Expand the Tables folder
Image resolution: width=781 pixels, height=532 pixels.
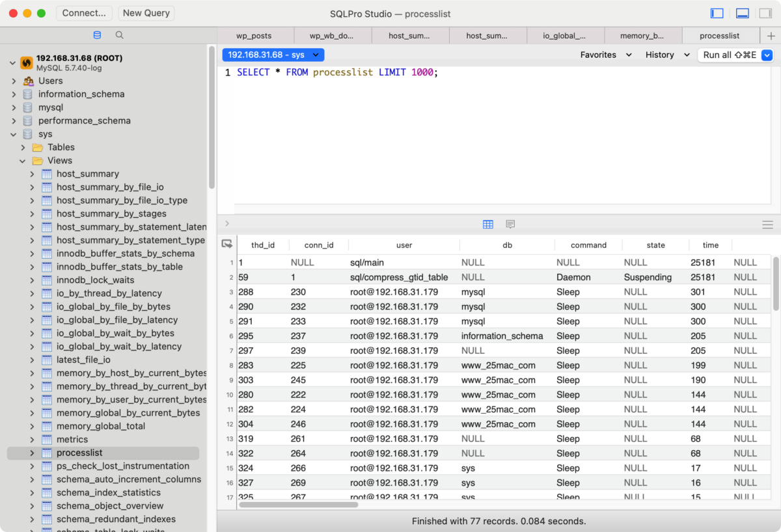(x=23, y=148)
